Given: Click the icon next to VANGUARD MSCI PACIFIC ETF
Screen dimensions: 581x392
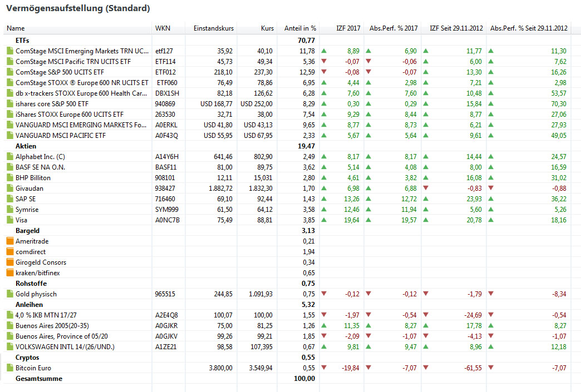Looking at the screenshot, I should coord(10,136).
